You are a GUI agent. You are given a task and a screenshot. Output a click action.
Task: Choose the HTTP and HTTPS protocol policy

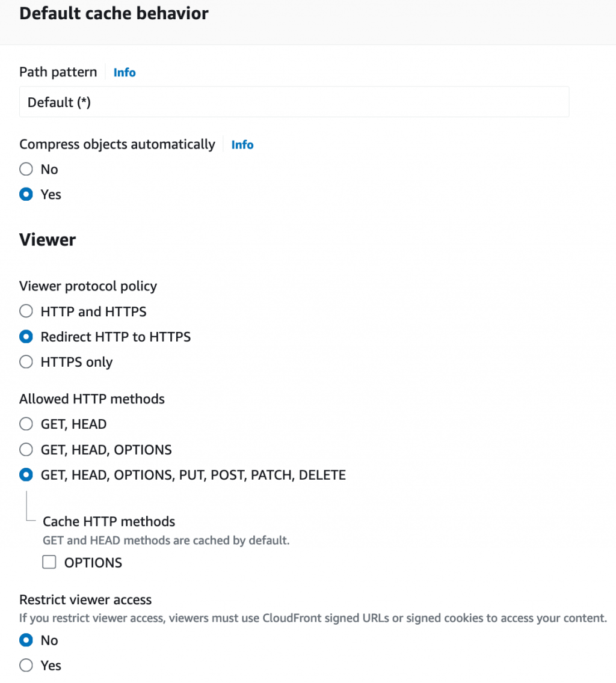pyautogui.click(x=26, y=311)
